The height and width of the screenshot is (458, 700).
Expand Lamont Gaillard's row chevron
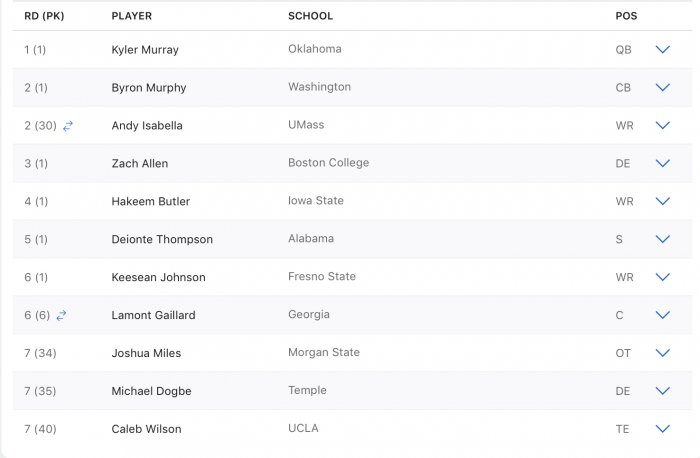point(662,315)
